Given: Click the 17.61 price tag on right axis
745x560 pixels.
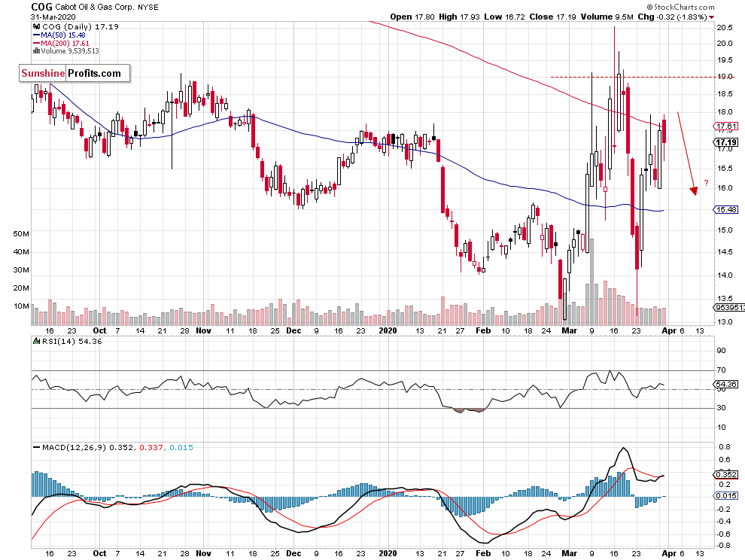Looking at the screenshot, I should click(x=726, y=126).
